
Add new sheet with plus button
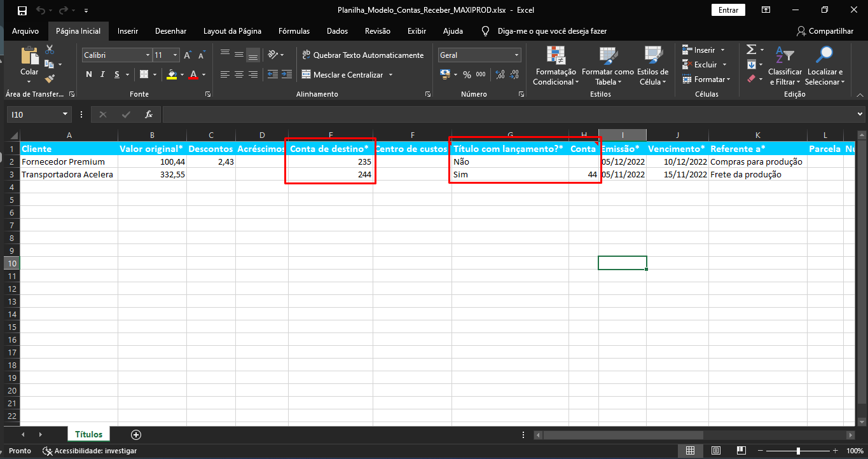(135, 435)
